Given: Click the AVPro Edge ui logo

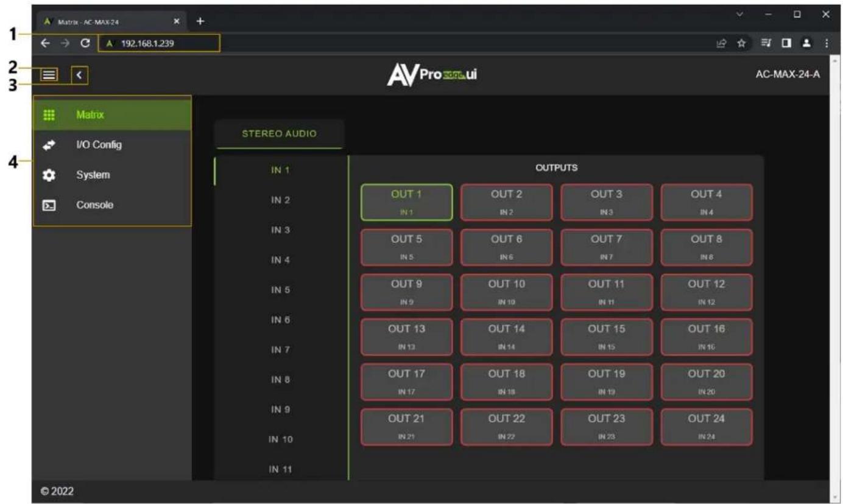Looking at the screenshot, I should point(431,75).
